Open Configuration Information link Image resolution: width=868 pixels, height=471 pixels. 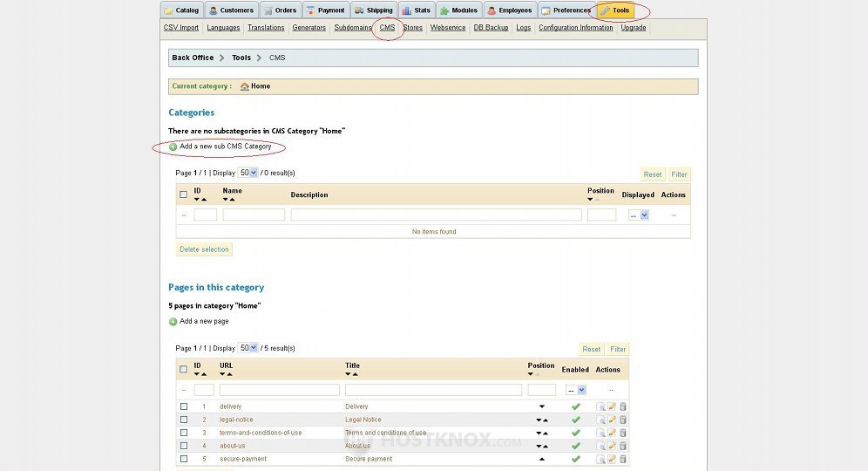(x=576, y=28)
